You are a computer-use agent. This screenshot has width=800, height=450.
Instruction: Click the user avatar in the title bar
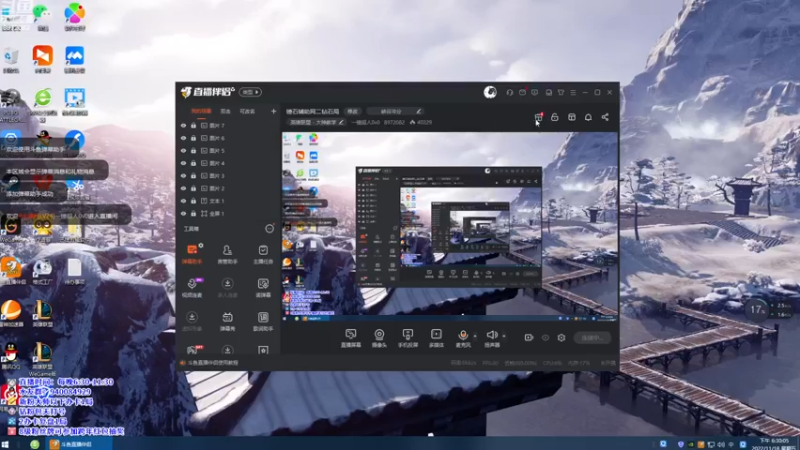point(490,92)
